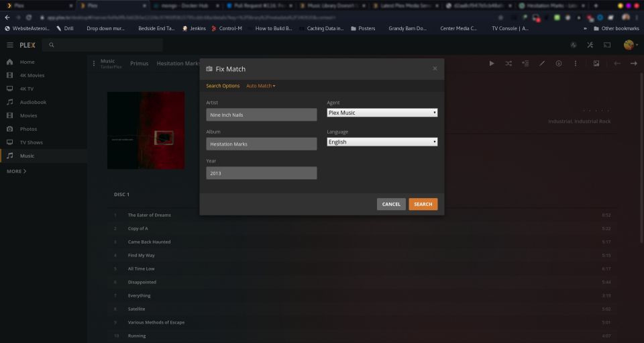Viewport: 644px width, 343px height.
Task: Click the browser reload button
Action: tap(29, 17)
